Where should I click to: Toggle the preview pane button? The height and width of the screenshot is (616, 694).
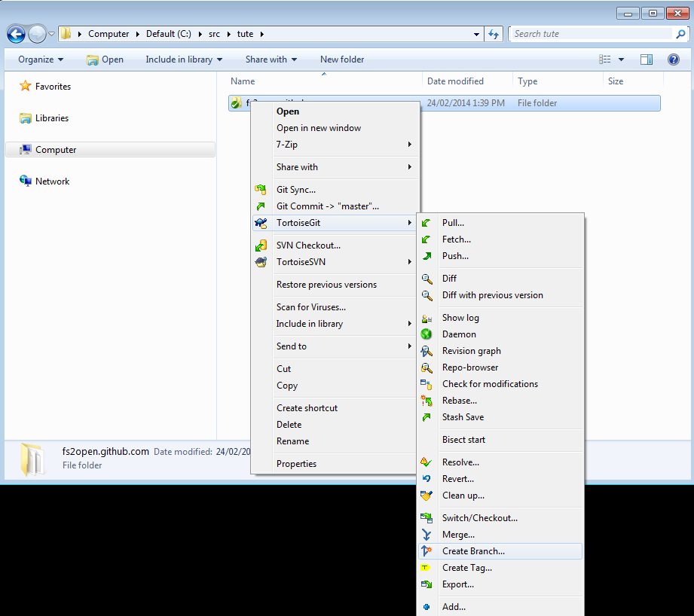pyautogui.click(x=647, y=59)
